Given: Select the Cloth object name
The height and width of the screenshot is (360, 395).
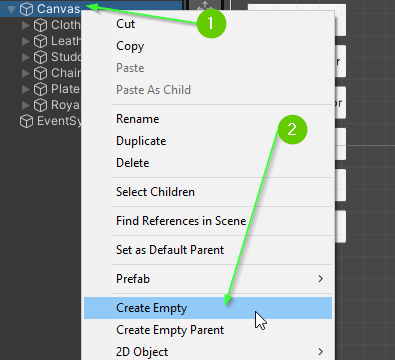Looking at the screenshot, I should 66,25.
